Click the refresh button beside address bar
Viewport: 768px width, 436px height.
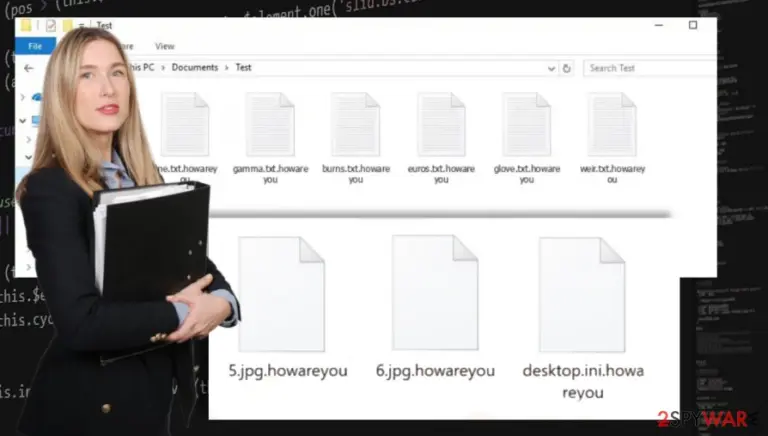567,68
